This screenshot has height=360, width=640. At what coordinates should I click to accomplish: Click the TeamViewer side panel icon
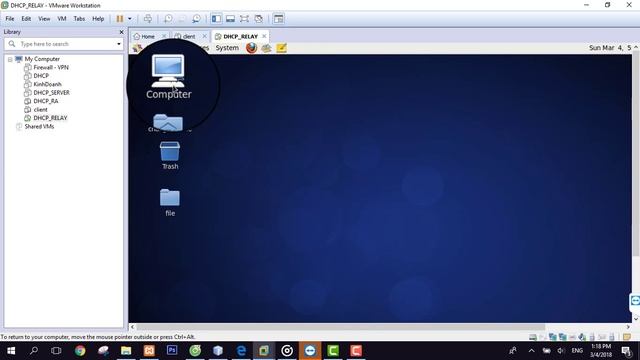(635, 301)
